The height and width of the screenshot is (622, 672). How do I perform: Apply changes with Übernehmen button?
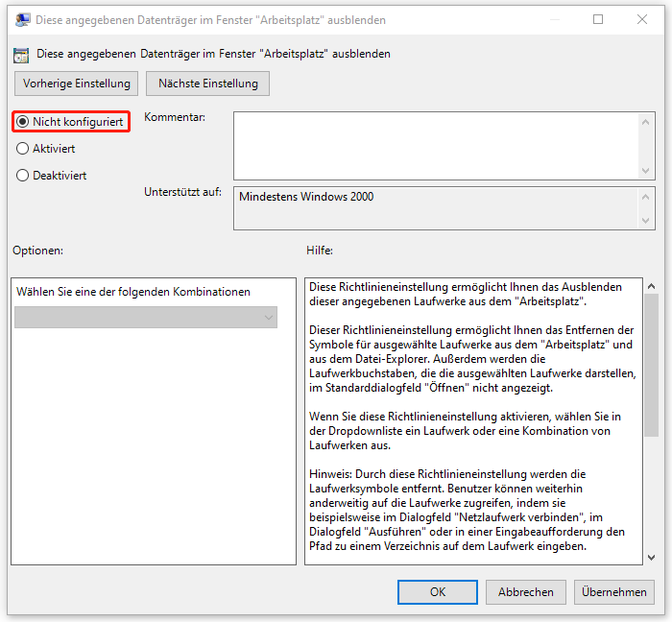614,592
